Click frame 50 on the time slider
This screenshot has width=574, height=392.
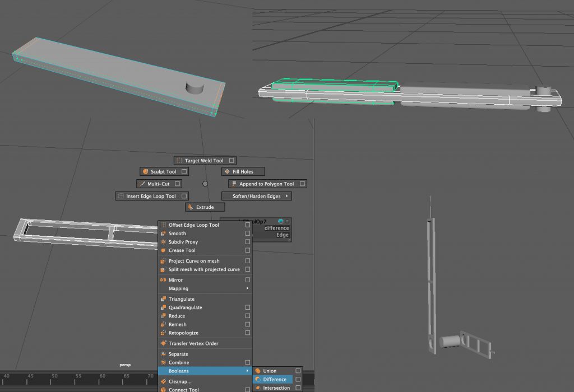(54, 376)
